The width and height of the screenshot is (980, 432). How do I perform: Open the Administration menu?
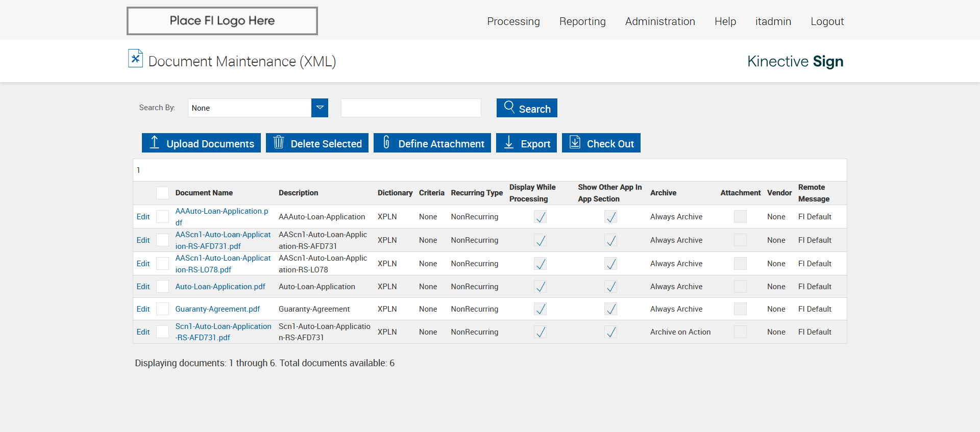[x=659, y=21]
